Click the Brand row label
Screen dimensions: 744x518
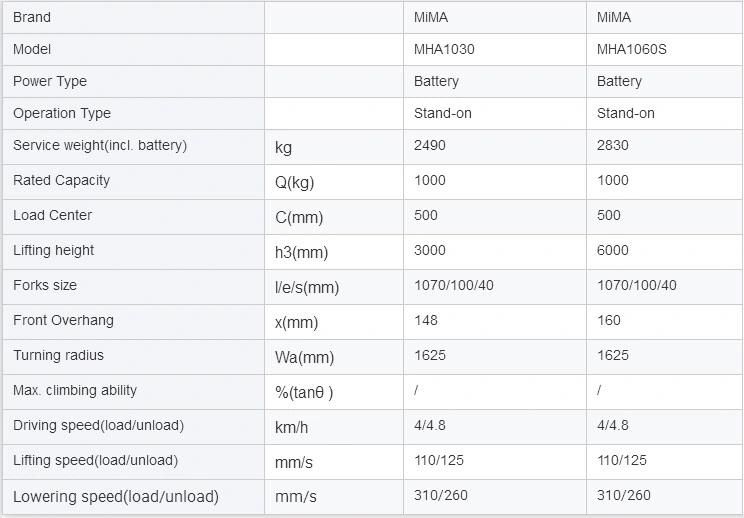coord(32,18)
